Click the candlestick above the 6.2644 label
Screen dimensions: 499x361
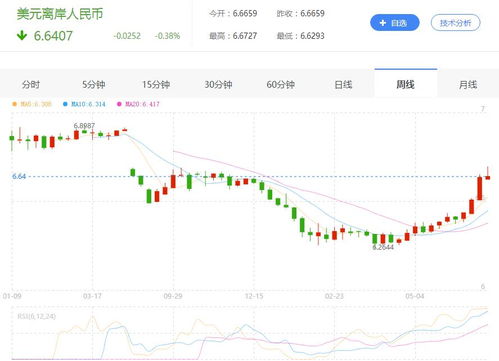pyautogui.click(x=383, y=238)
